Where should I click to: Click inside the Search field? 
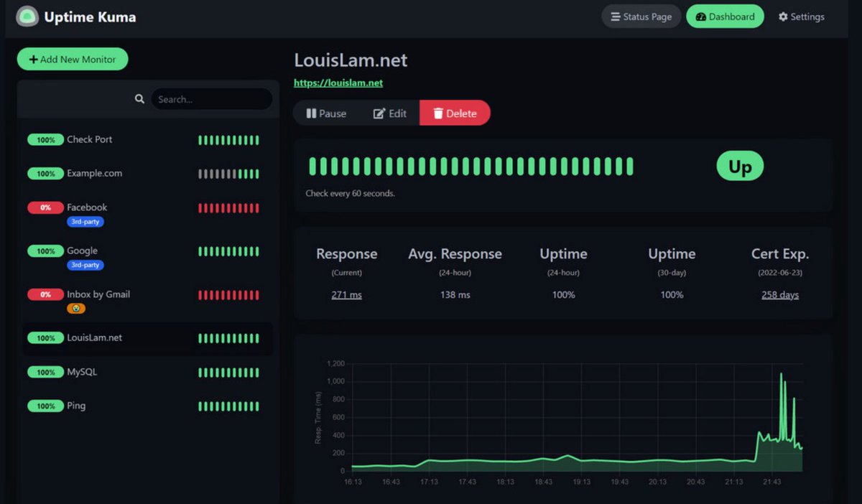click(210, 99)
